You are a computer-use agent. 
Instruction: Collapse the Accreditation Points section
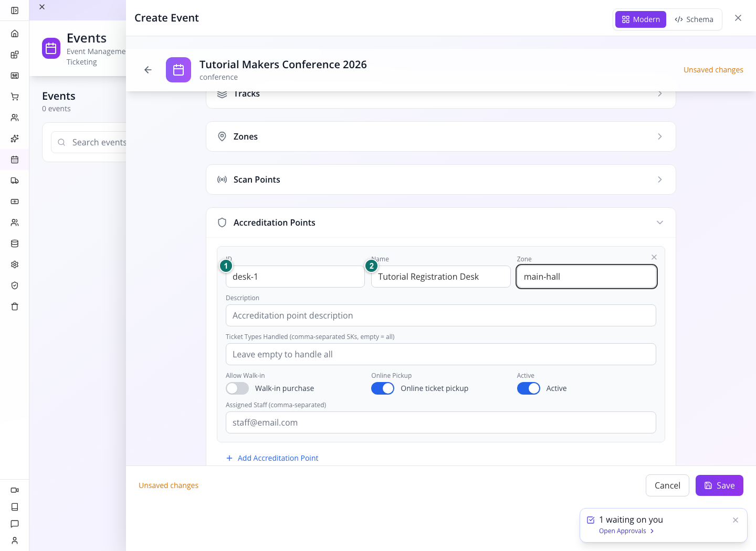coord(441,222)
